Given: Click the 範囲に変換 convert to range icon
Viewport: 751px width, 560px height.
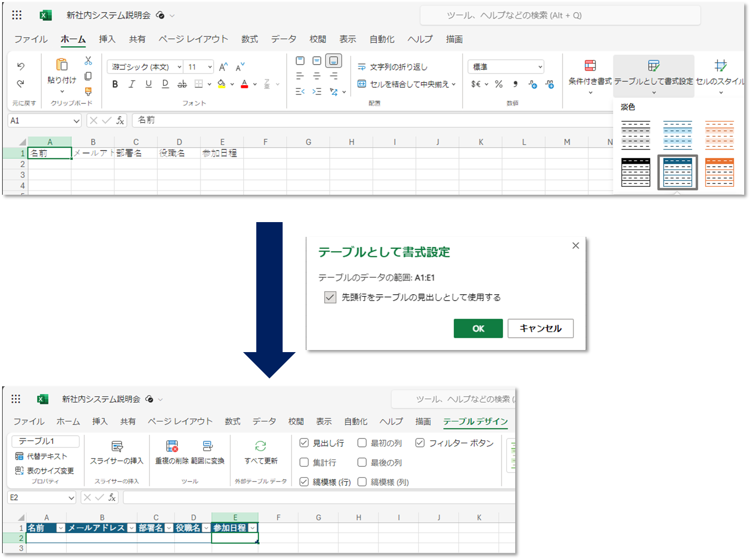Looking at the screenshot, I should click(208, 446).
